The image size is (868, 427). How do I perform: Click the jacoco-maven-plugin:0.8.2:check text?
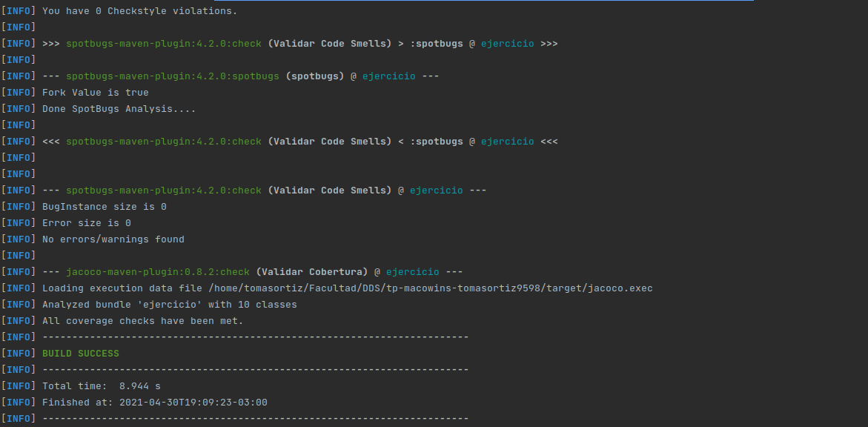(x=158, y=272)
